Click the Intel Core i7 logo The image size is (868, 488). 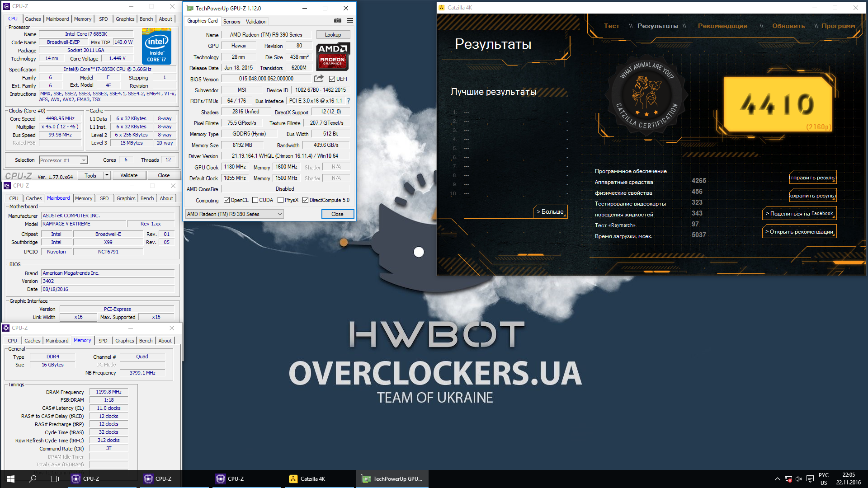(156, 46)
